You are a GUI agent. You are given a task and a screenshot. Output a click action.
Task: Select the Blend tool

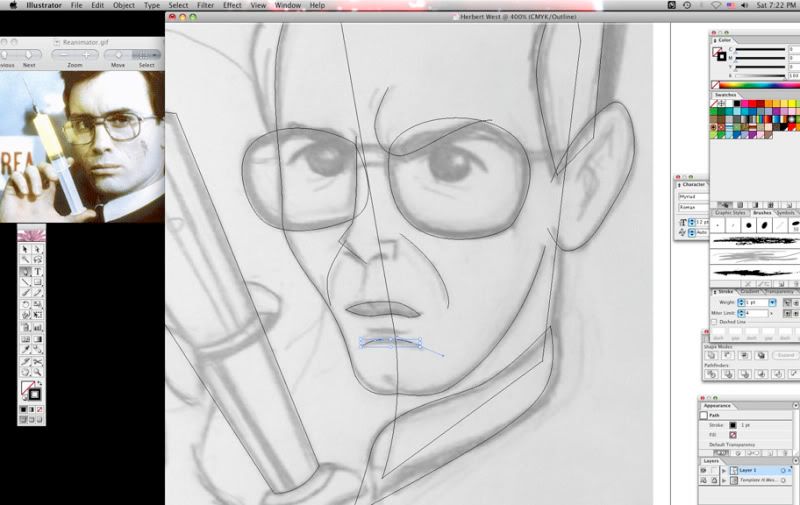pos(37,350)
